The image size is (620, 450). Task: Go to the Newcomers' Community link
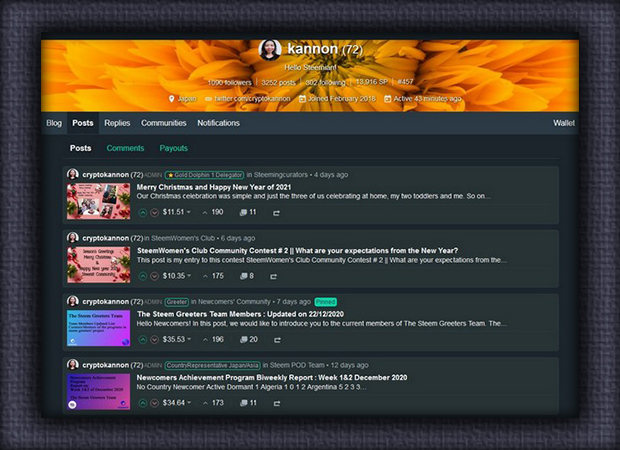[x=234, y=302]
